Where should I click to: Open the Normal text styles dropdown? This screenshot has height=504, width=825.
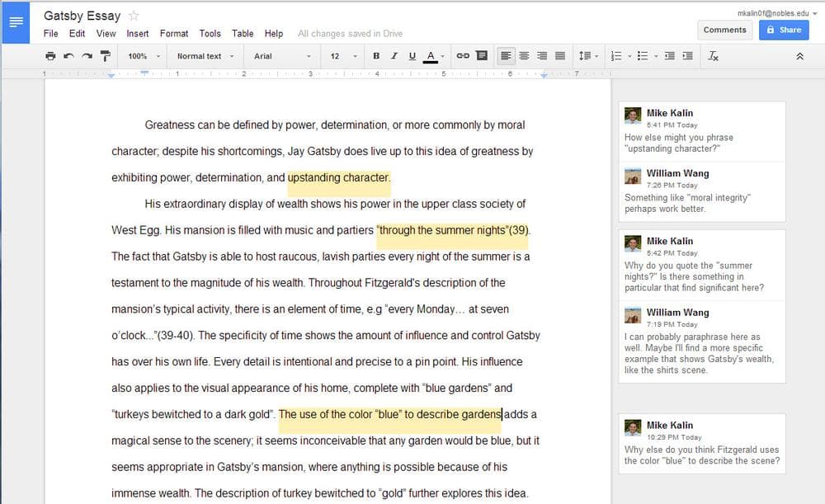[205, 55]
